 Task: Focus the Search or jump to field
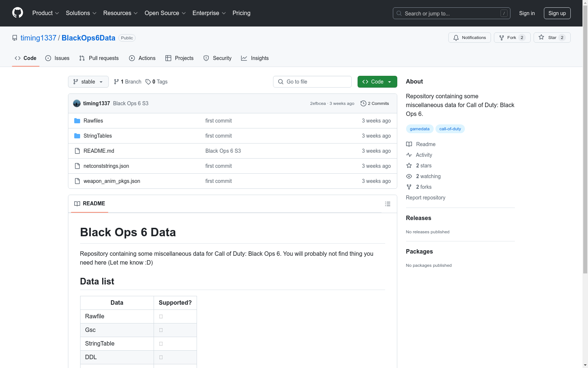click(x=451, y=13)
